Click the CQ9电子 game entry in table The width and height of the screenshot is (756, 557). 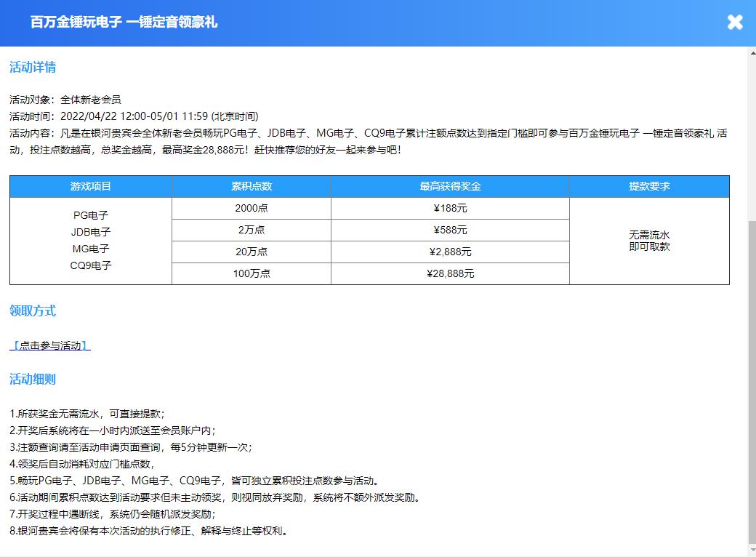click(91, 266)
